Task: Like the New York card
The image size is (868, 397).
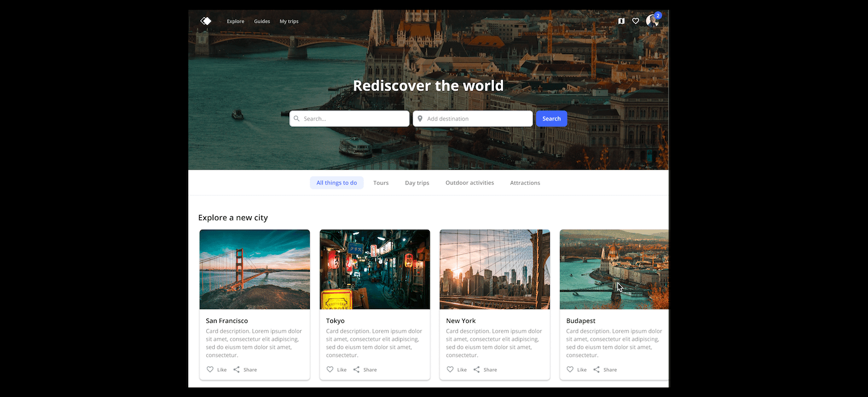Action: pos(456,370)
